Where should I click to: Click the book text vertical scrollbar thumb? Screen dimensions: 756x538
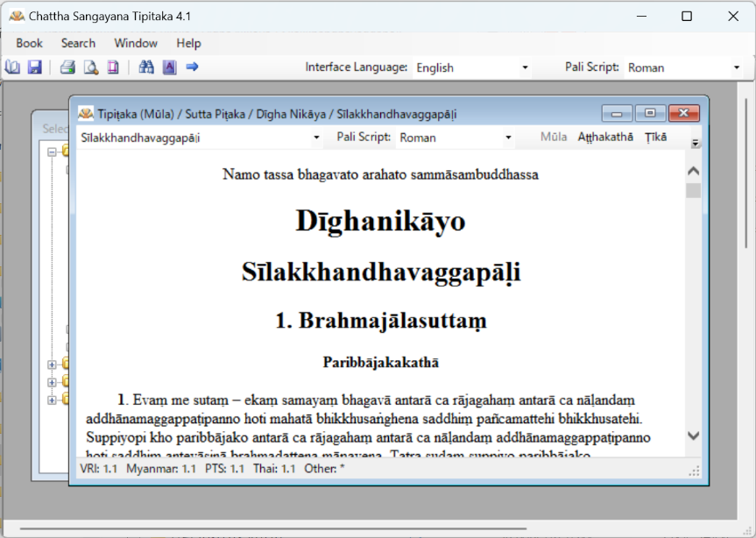click(x=693, y=190)
